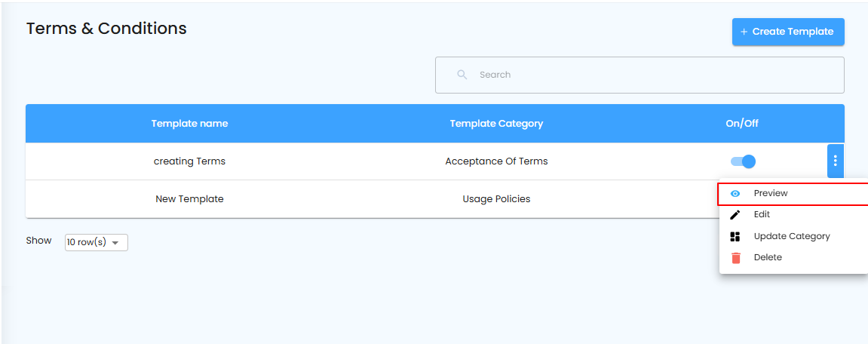868x344 pixels.
Task: Expand the 10 row(s) page size dropdown
Action: click(x=97, y=242)
